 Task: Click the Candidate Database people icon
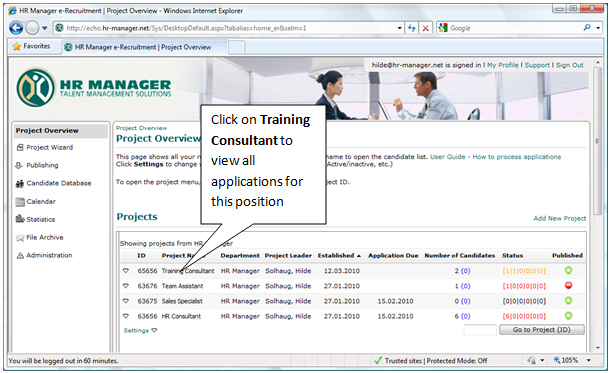20,184
